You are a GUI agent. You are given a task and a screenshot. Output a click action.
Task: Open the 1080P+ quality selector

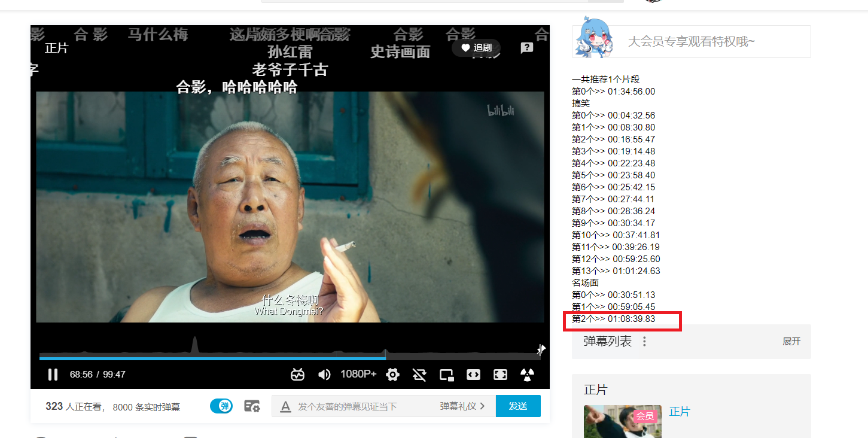358,374
